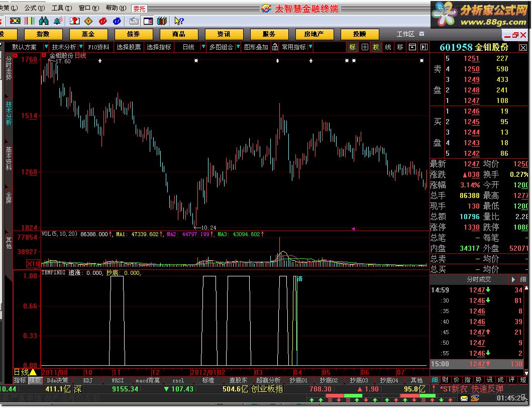This screenshot has width=532, height=408.
Task: Click the context help cursor icon
Action: tap(179, 21)
